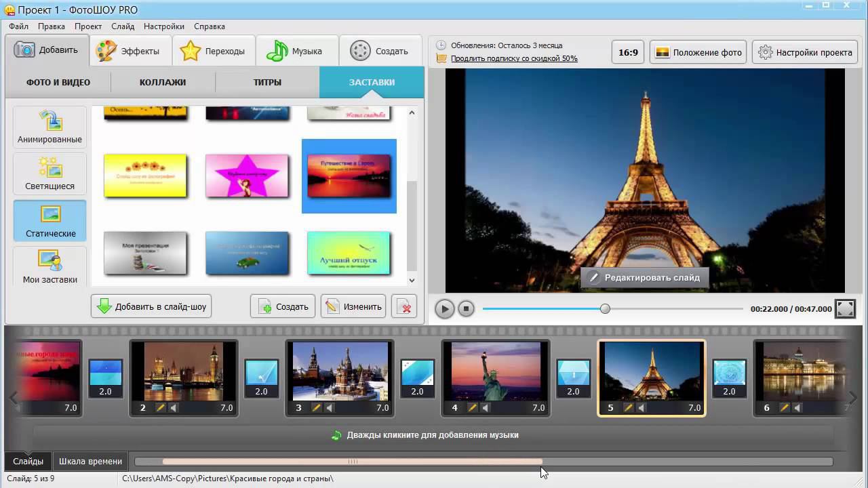Click the transition between slides 4 and 5
868x488 pixels.
(573, 378)
